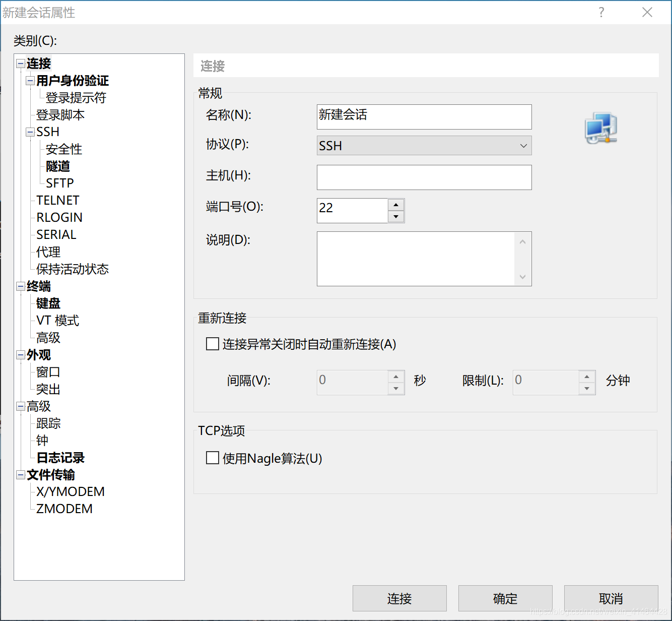Click the 连接 button
Screen dimensions: 672x621
point(399,598)
